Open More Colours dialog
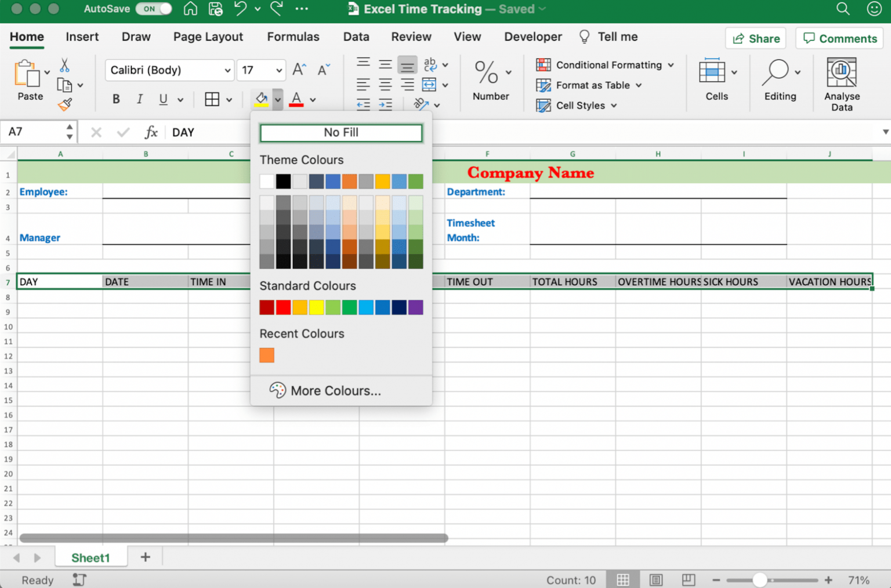This screenshot has height=588, width=891. coord(336,390)
